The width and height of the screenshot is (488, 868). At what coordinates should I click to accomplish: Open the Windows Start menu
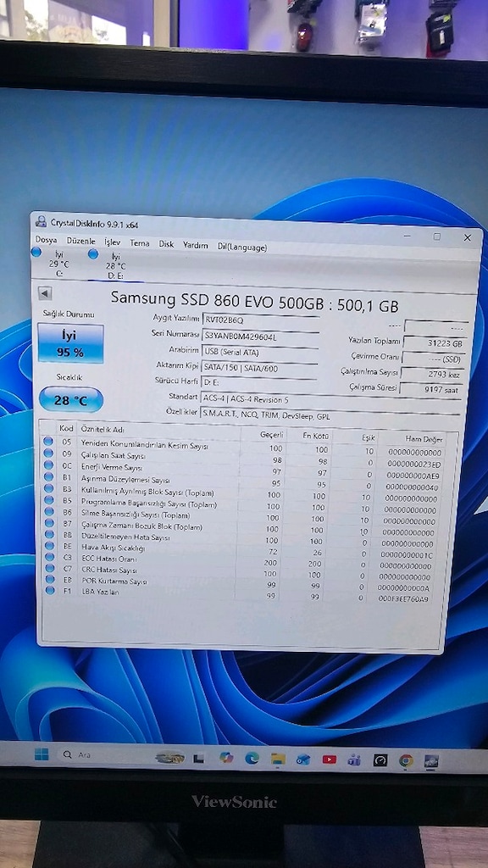point(42,754)
